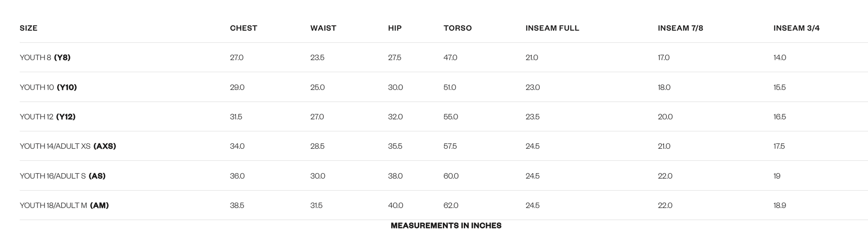Click the YOUTH 12 (Y12) row label

48,117
